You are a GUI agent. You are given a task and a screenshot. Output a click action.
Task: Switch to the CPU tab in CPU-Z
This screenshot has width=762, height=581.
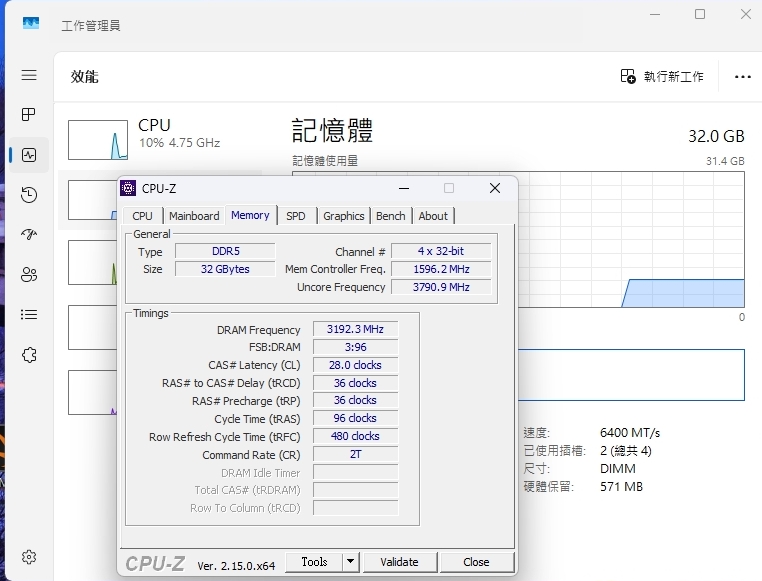pos(142,216)
